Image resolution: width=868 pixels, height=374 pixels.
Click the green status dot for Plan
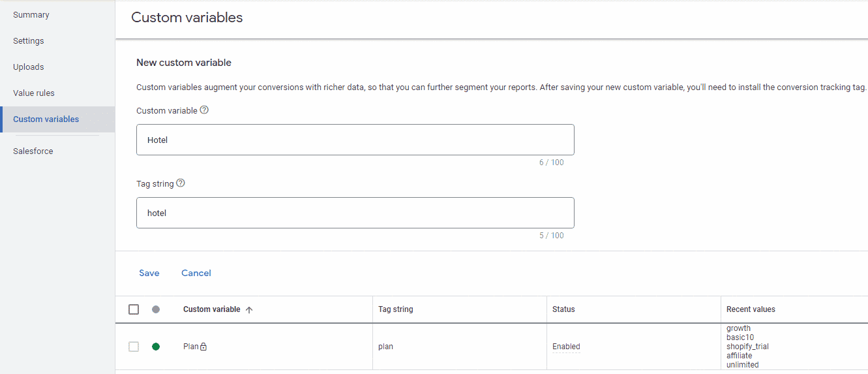tap(156, 347)
